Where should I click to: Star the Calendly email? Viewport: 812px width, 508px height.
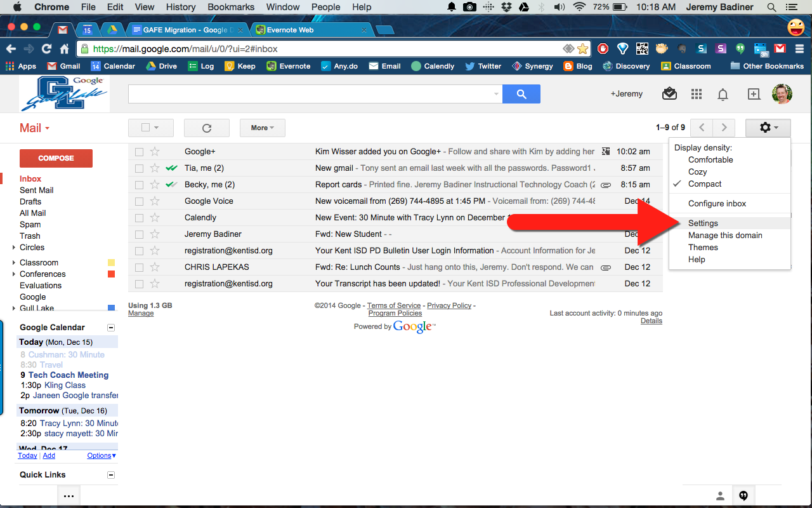pos(155,218)
